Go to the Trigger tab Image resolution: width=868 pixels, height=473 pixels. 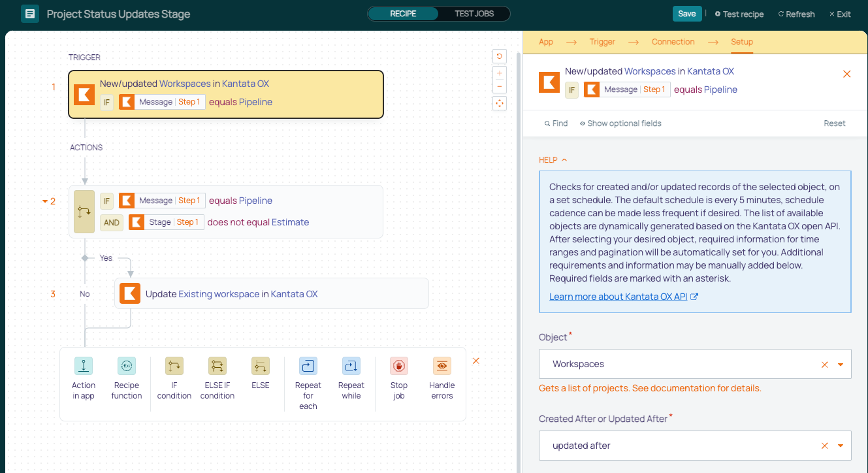(602, 42)
